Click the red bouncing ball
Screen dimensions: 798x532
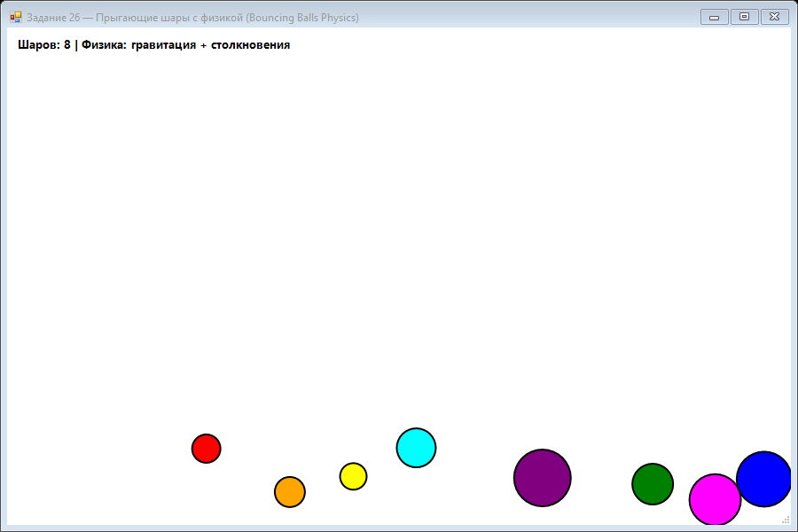(206, 449)
